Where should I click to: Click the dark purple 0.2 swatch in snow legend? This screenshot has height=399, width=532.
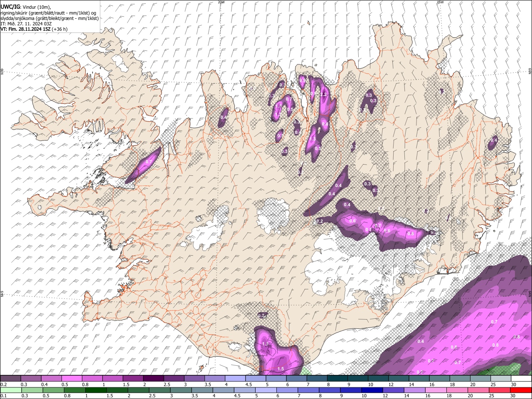(11, 379)
